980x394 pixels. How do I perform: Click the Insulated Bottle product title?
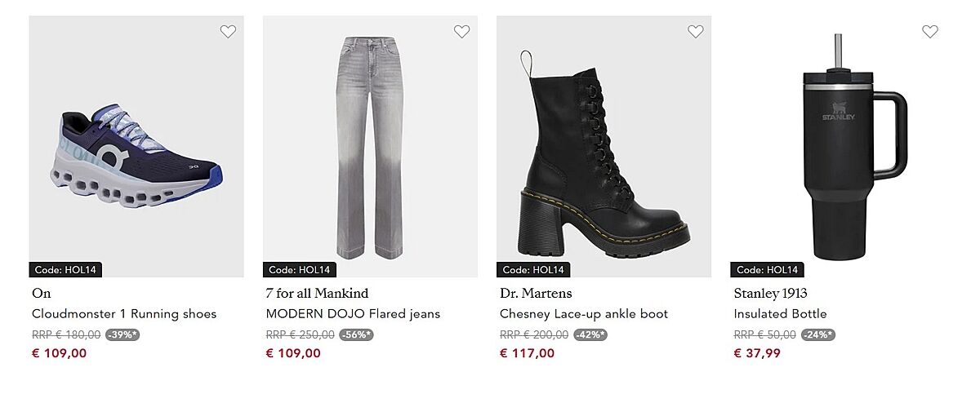(780, 314)
